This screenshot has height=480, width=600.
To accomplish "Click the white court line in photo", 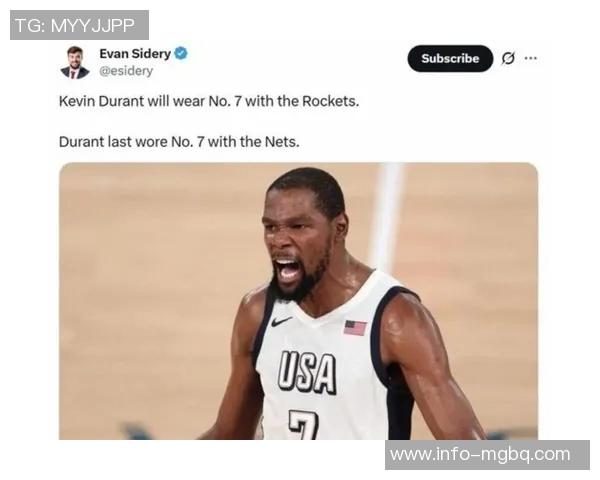I will tap(385, 214).
